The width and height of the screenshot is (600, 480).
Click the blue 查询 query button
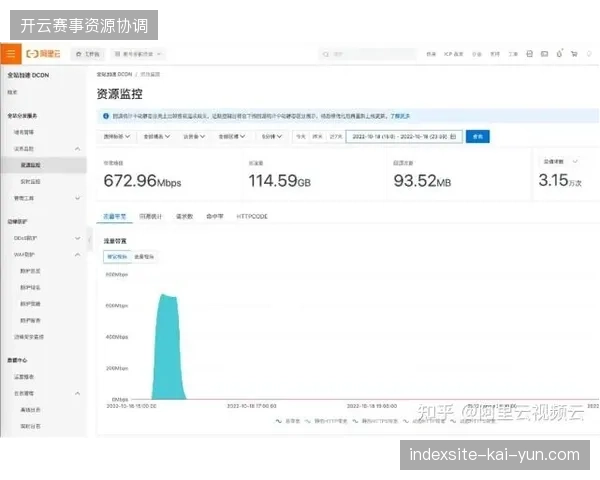tap(478, 137)
